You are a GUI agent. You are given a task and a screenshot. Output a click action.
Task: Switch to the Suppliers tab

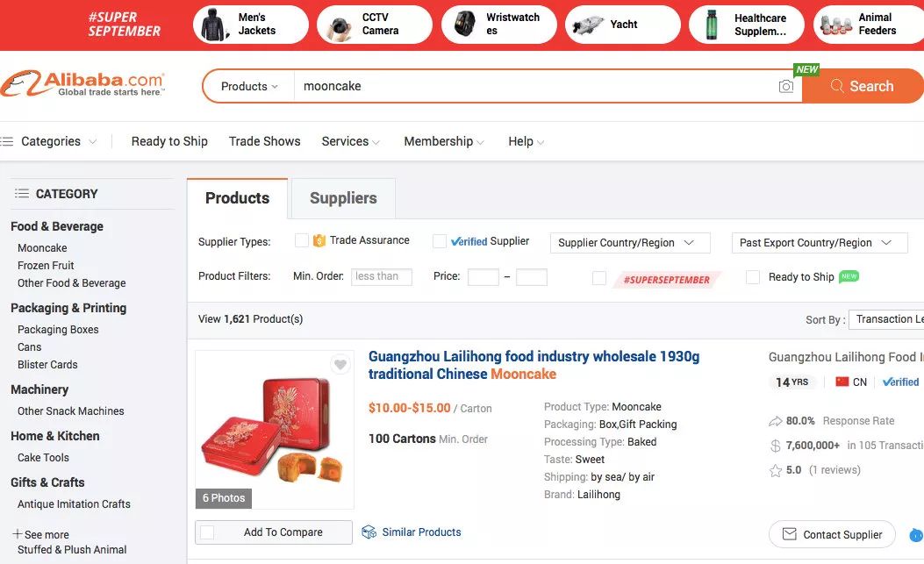point(343,198)
